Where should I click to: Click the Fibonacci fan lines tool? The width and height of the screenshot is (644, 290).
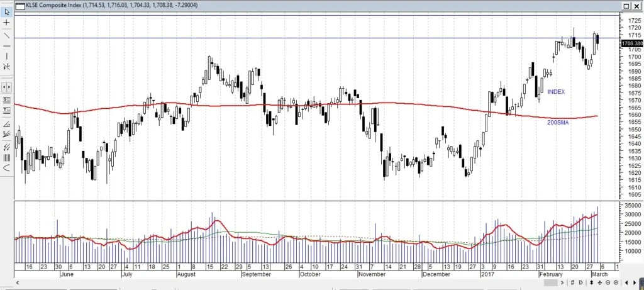6,133
